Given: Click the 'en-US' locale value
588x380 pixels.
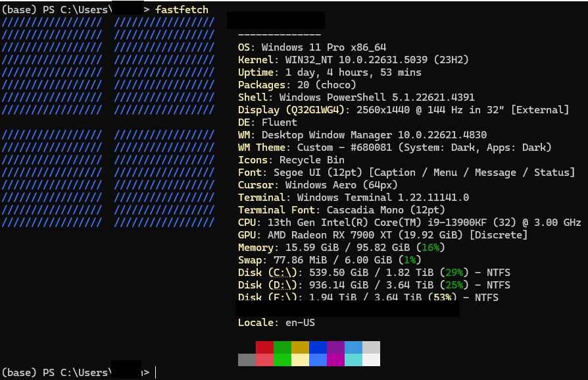Looking at the screenshot, I should pyautogui.click(x=300, y=323).
